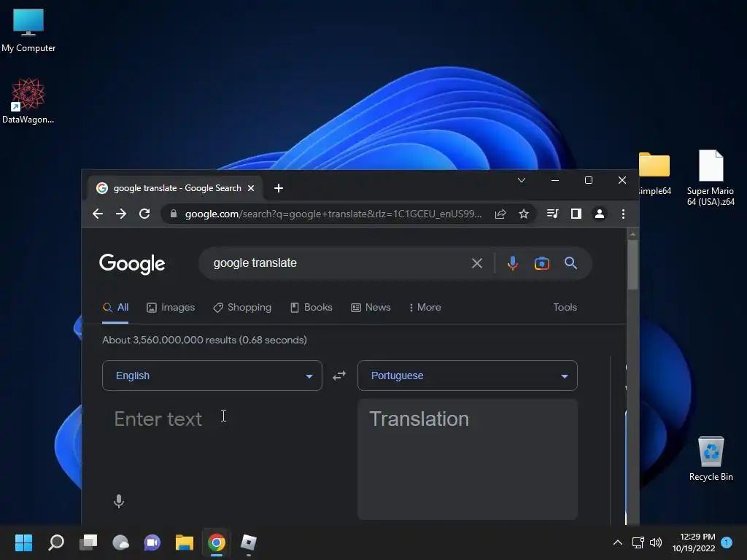Bookmark this tab with the star

click(x=524, y=214)
